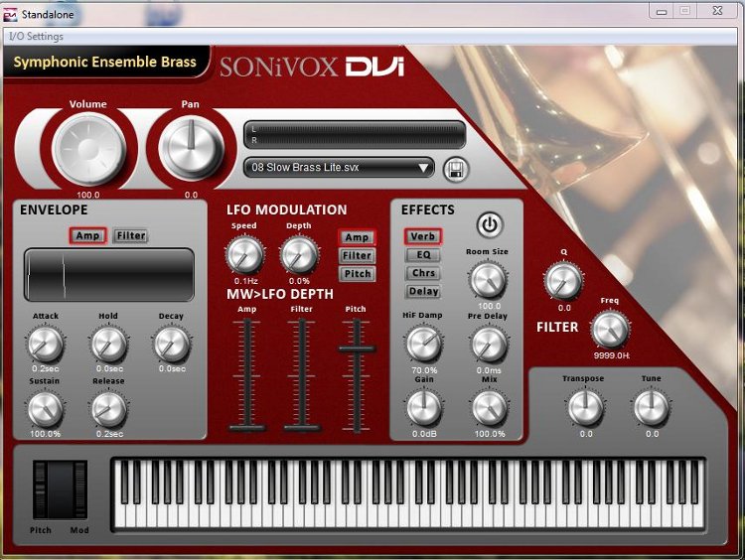The height and width of the screenshot is (560, 745).
Task: Click the L/R output level meter
Action: point(355,134)
